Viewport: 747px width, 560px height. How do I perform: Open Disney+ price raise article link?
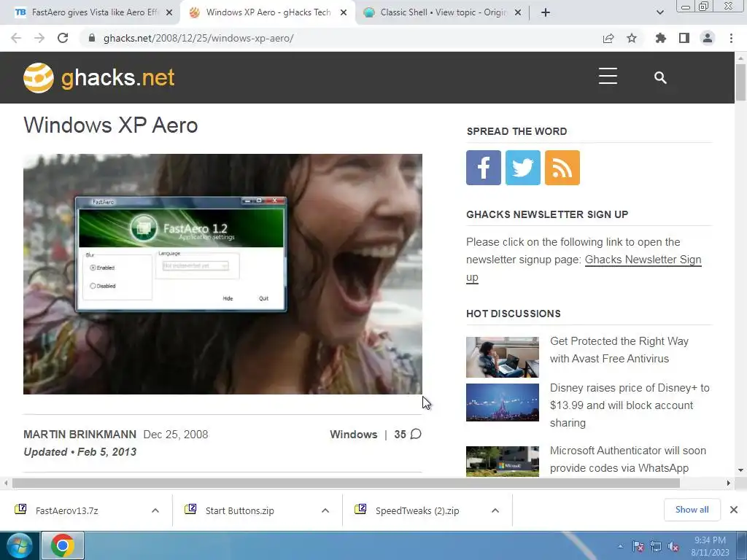pyautogui.click(x=630, y=405)
